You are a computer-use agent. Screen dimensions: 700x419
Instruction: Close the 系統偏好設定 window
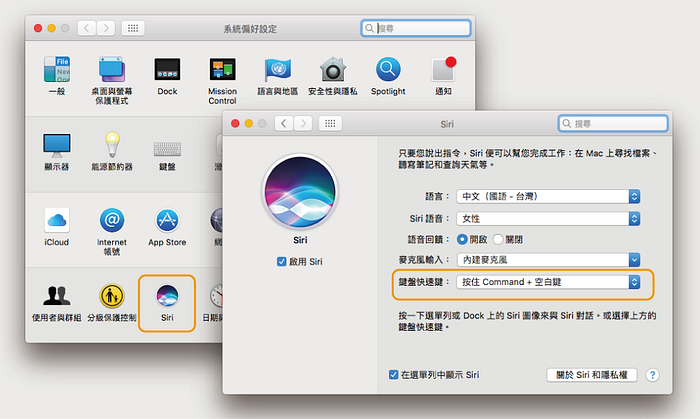point(38,29)
